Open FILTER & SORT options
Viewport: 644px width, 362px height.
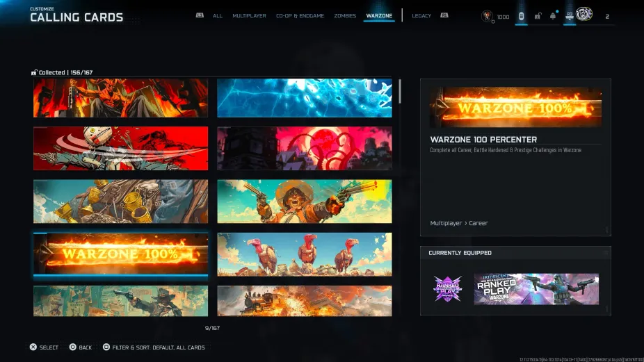[x=154, y=347]
